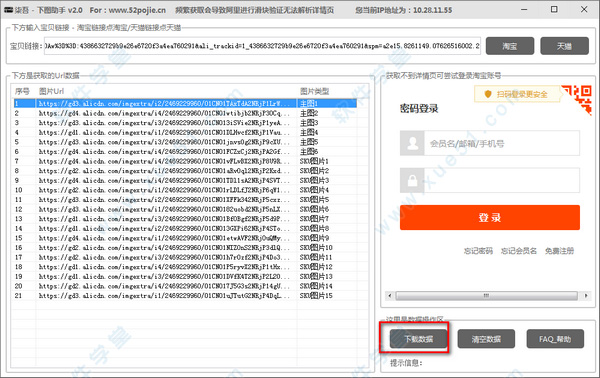Select row 14 with type SKU图片8

pos(185,228)
